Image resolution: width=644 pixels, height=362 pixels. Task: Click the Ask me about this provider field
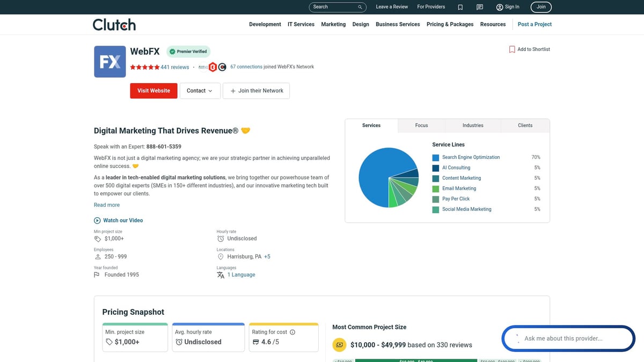tap(569, 338)
